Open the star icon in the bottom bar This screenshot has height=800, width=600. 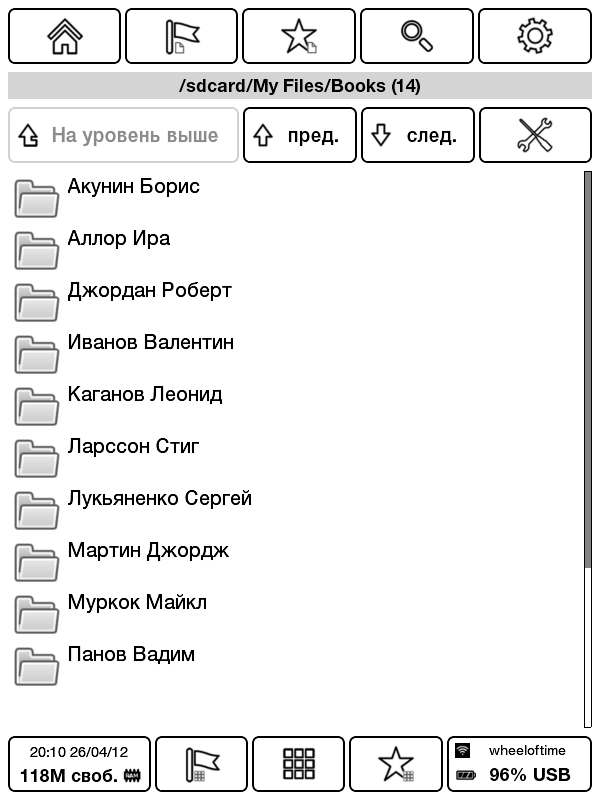click(x=395, y=764)
